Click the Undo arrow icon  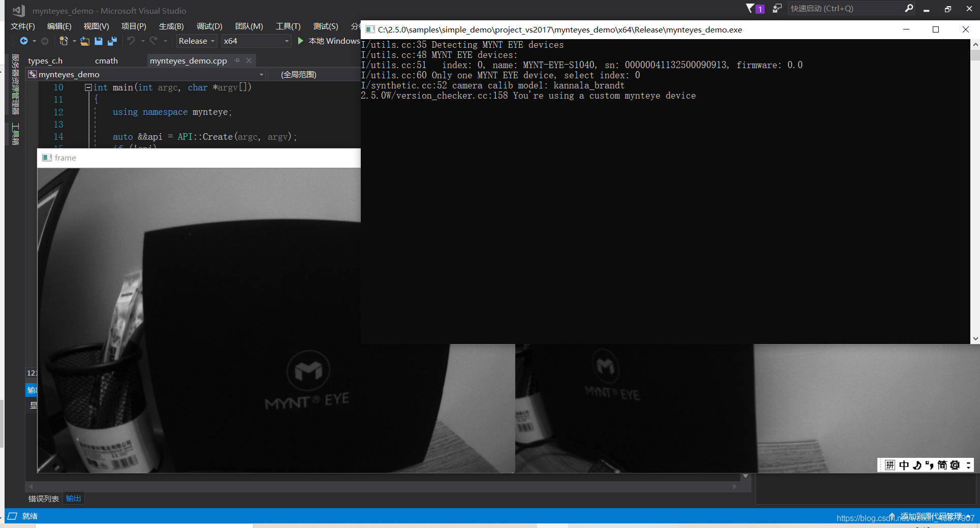(131, 41)
